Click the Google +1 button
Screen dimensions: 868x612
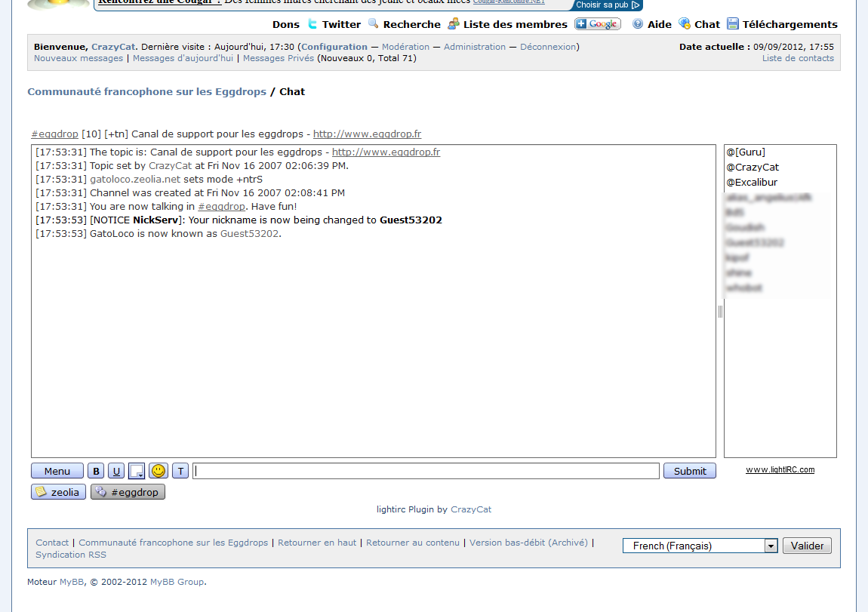click(x=597, y=24)
